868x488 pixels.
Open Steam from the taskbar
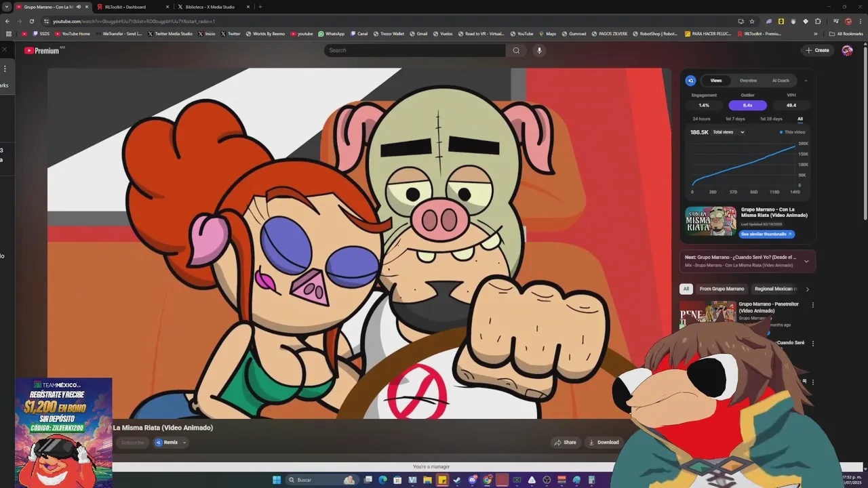[x=457, y=480]
